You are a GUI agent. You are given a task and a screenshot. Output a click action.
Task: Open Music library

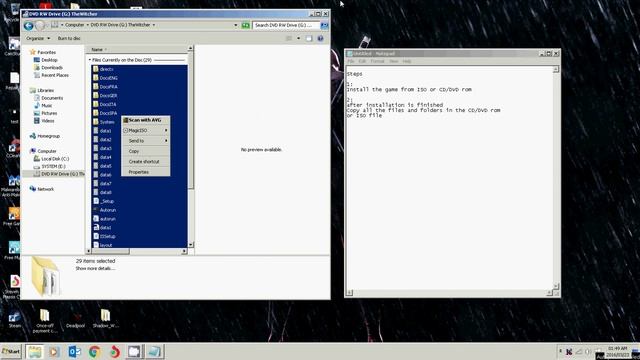43,106
